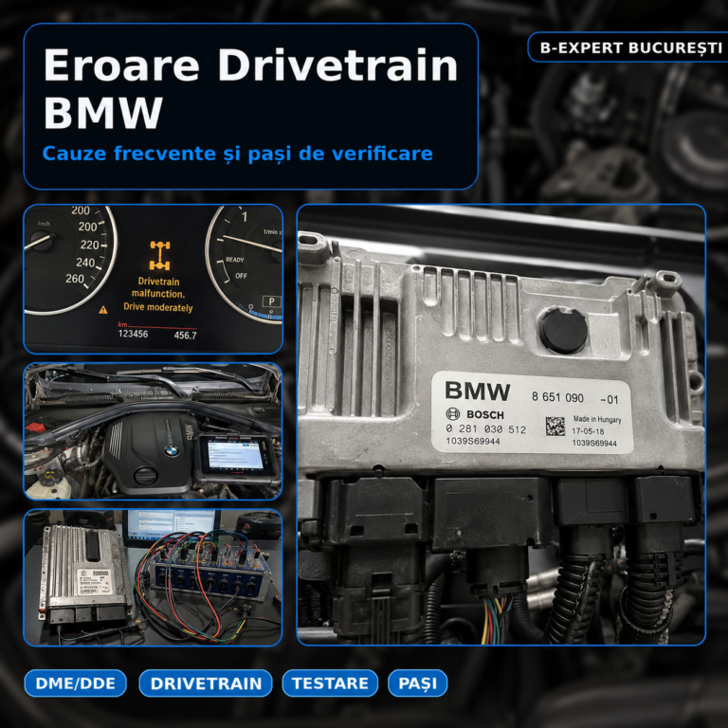Click the blue breakout box on the bench
Viewport: 728px width, 728px height.
(210, 574)
